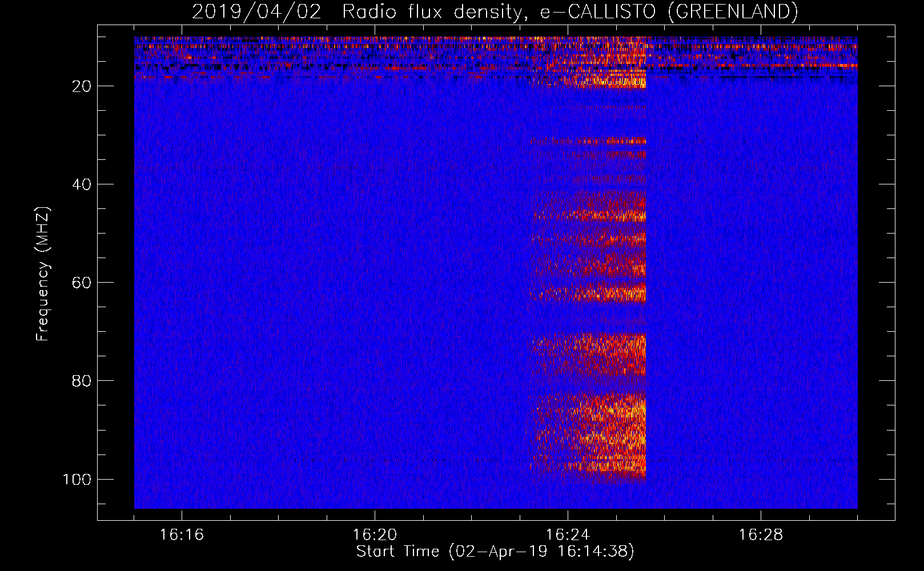
Task: Click the '80' frequency tick label
Action: 82,381
